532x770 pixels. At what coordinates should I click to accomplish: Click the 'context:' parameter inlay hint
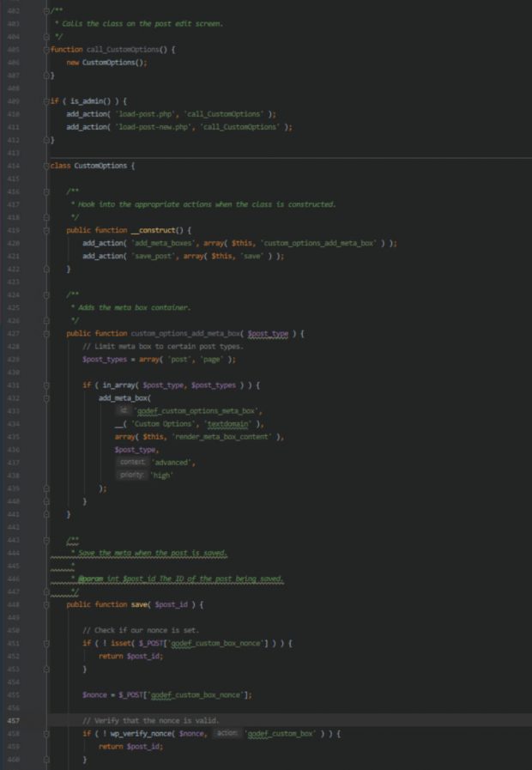(x=132, y=463)
